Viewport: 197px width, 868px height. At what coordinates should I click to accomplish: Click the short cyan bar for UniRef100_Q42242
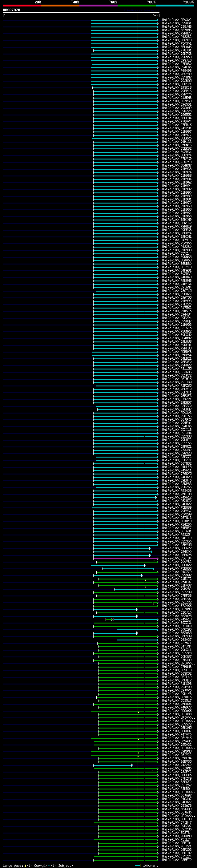[113, 765]
